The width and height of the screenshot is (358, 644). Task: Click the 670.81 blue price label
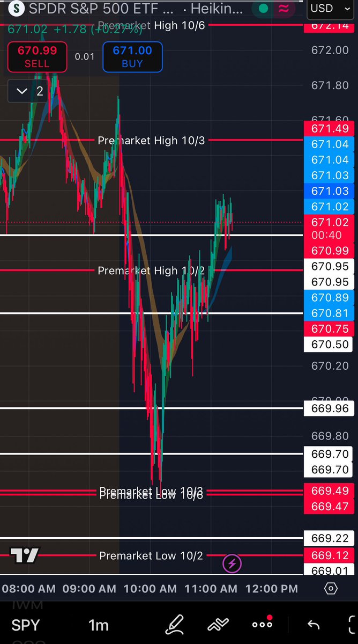pyautogui.click(x=329, y=313)
